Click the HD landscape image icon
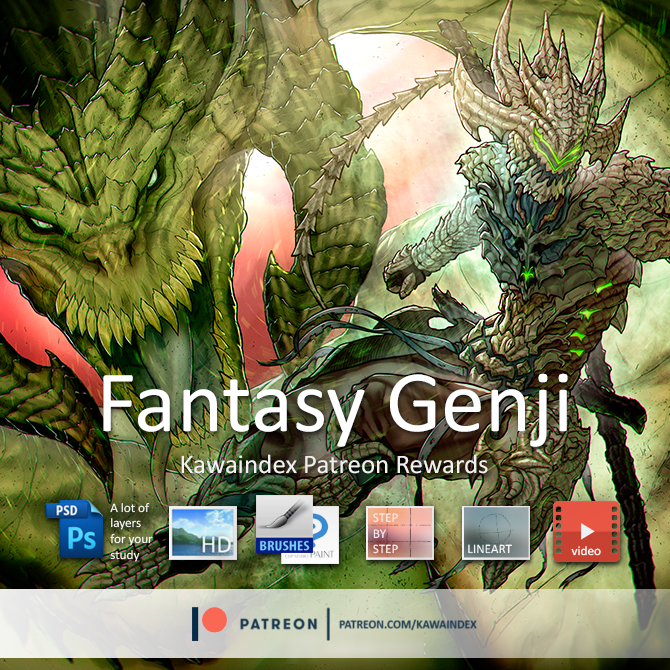The height and width of the screenshot is (670, 670). [203, 532]
